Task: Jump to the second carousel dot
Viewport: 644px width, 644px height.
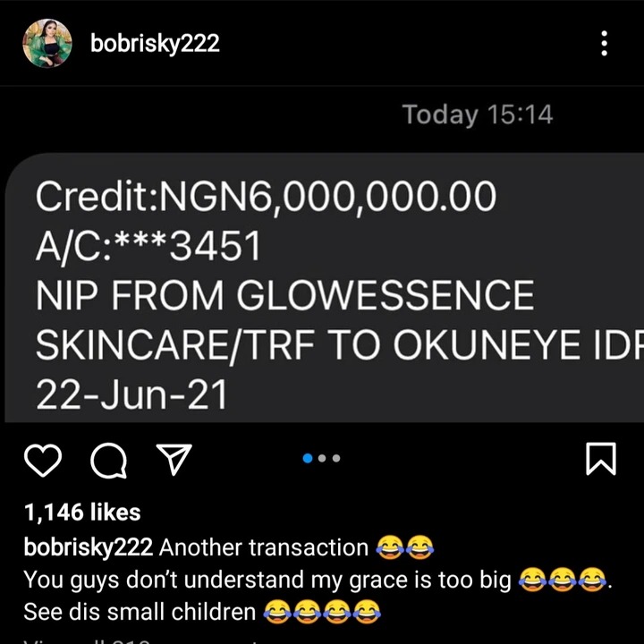Action: point(322,458)
